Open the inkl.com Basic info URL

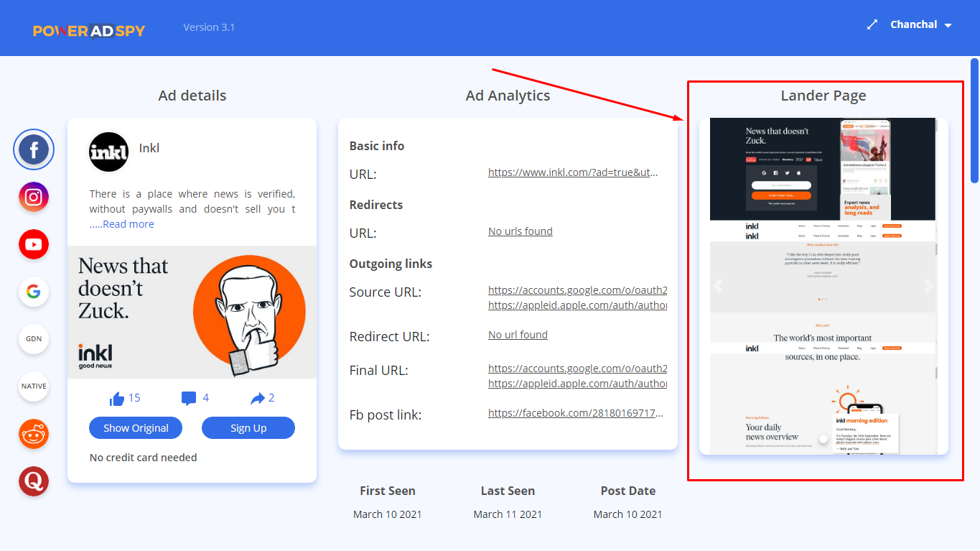[573, 172]
